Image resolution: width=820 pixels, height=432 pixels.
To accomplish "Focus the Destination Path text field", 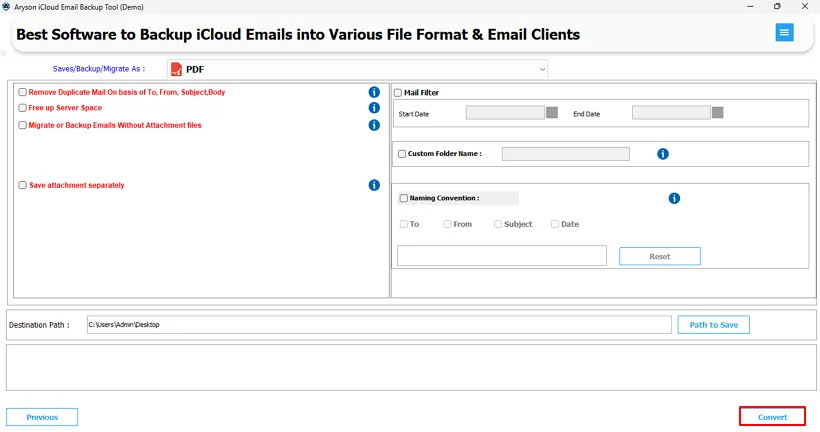I will (379, 324).
